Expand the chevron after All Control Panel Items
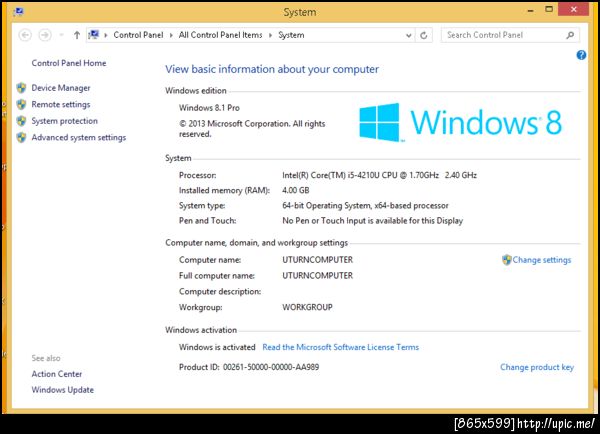The image size is (600, 434). point(271,35)
